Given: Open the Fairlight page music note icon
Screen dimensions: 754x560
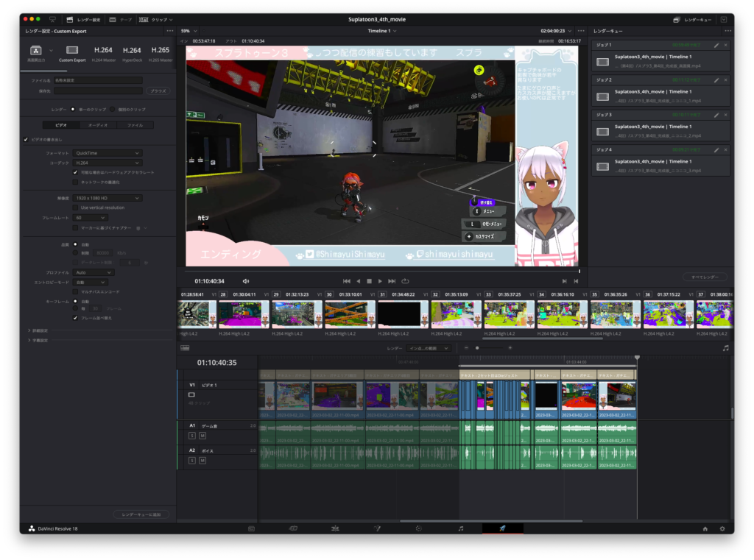Looking at the screenshot, I should 461,528.
